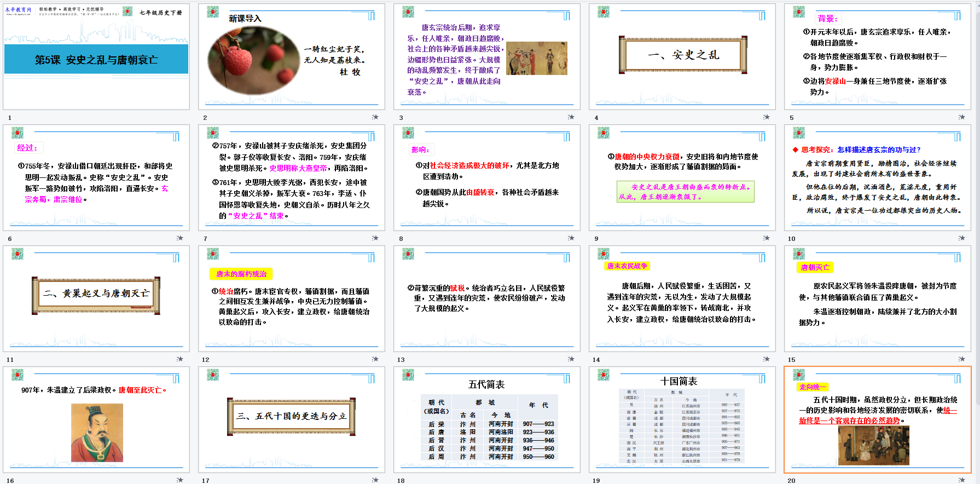
Task: Click slide number label 19
Action: 596,481
